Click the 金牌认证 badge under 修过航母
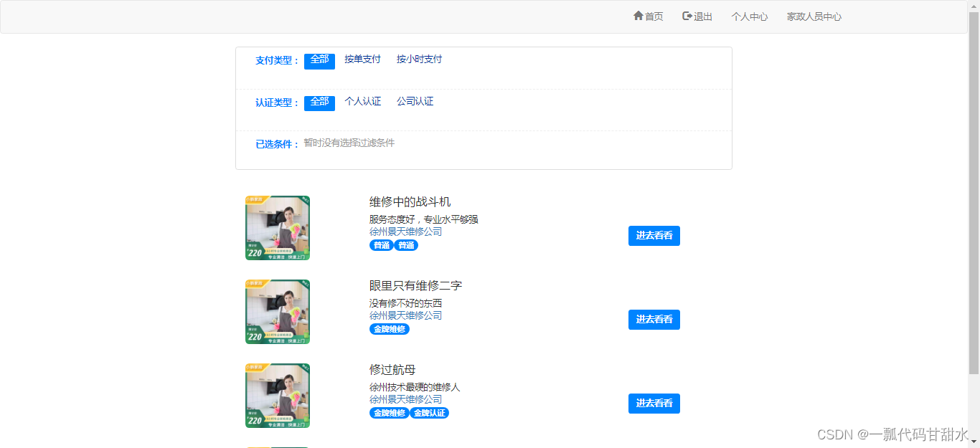This screenshot has height=448, width=980. (x=429, y=413)
